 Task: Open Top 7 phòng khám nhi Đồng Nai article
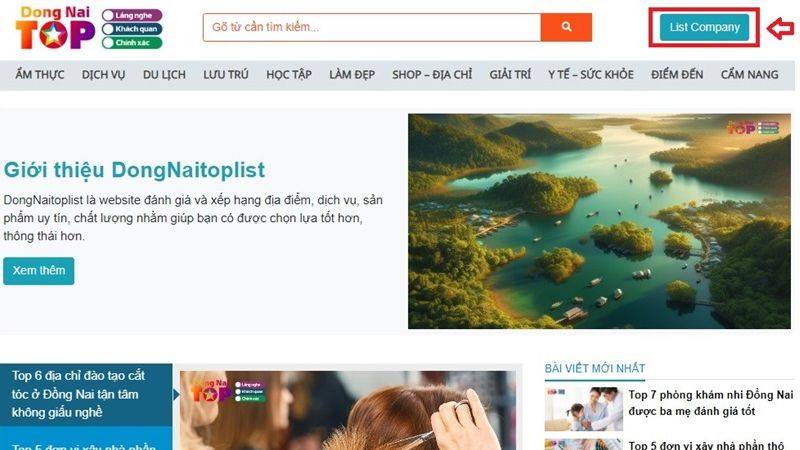point(711,403)
